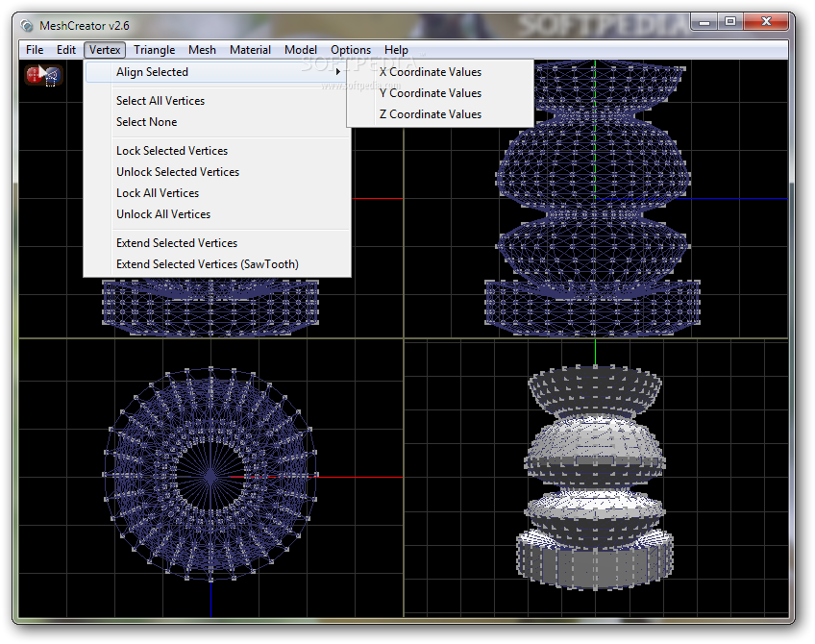
Task: Click the red move-mode round icon
Action: coord(34,75)
